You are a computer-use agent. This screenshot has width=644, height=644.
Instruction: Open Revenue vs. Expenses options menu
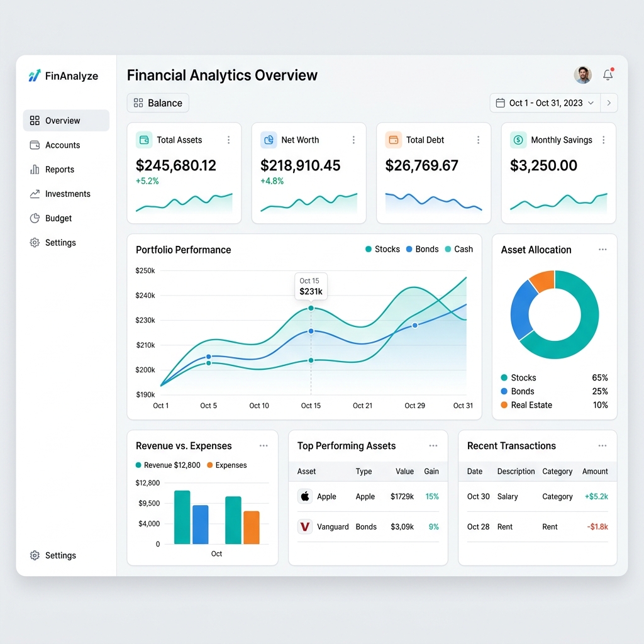click(264, 446)
